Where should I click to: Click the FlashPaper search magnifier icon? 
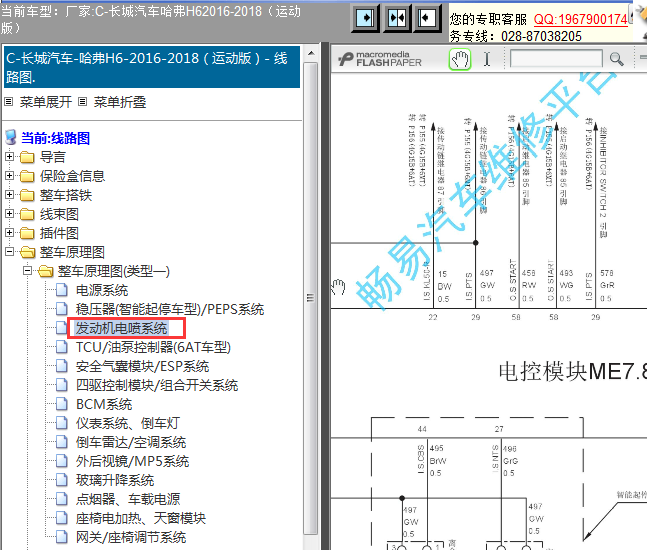[616, 59]
